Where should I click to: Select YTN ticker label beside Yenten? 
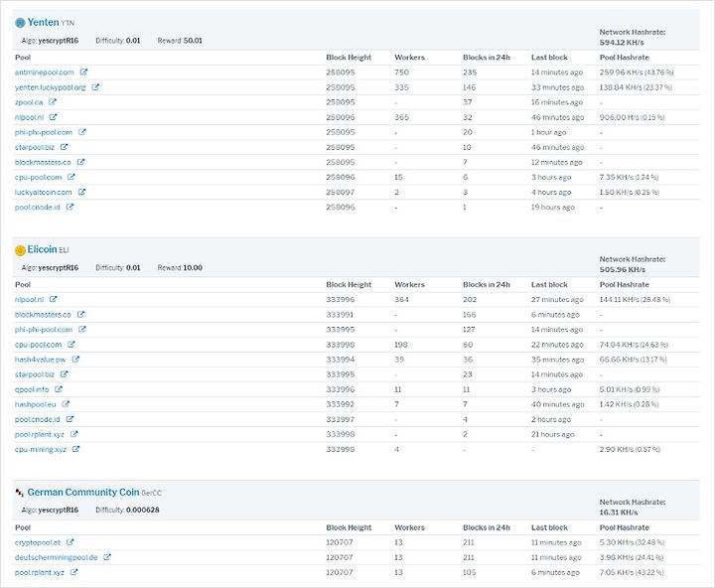68,23
